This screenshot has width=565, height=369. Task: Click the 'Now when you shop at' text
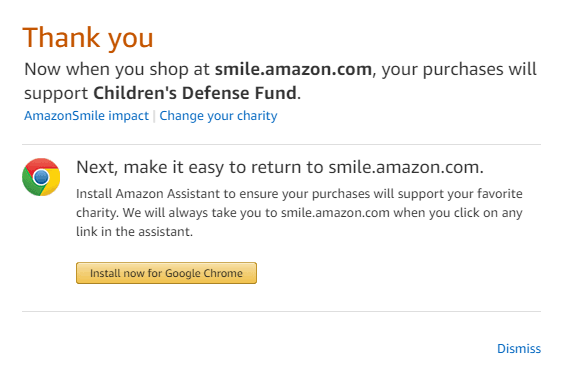click(117, 69)
